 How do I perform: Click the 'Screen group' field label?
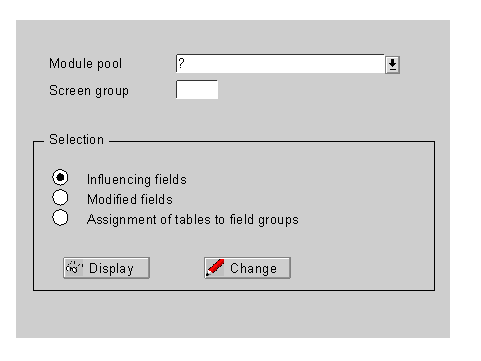[x=89, y=91]
